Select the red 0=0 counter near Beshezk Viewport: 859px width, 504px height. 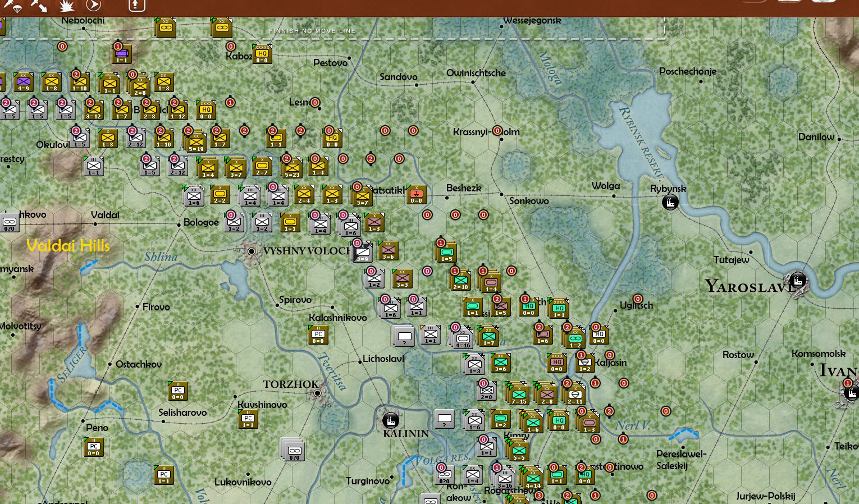(416, 195)
